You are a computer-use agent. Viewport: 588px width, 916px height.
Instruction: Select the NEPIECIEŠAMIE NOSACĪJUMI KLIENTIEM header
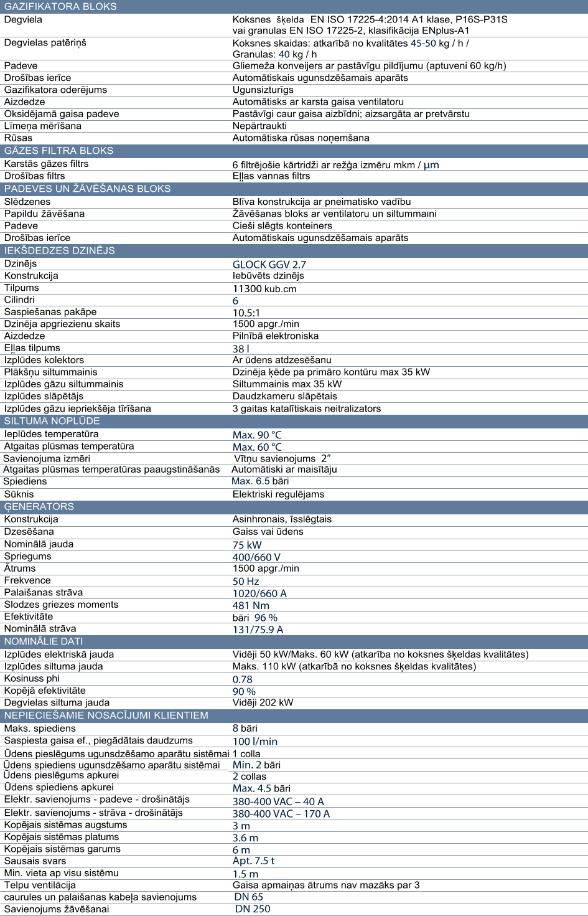pos(294,715)
